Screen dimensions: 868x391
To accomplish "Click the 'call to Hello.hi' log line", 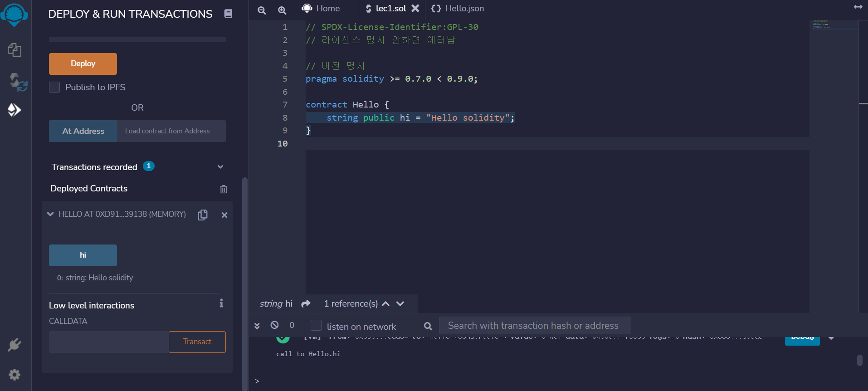I will point(308,354).
